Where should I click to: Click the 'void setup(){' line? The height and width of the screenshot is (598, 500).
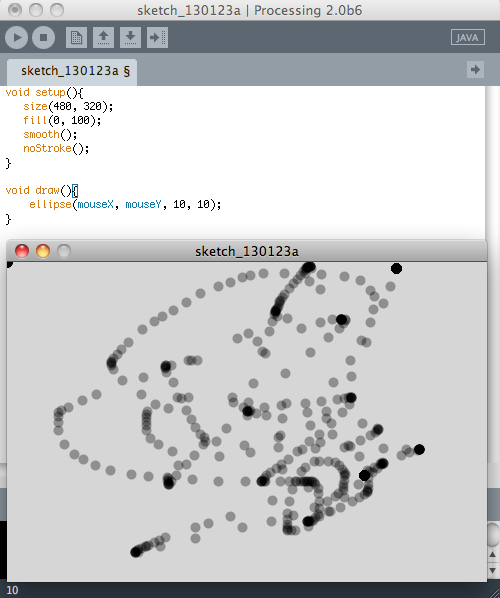[x=44, y=92]
